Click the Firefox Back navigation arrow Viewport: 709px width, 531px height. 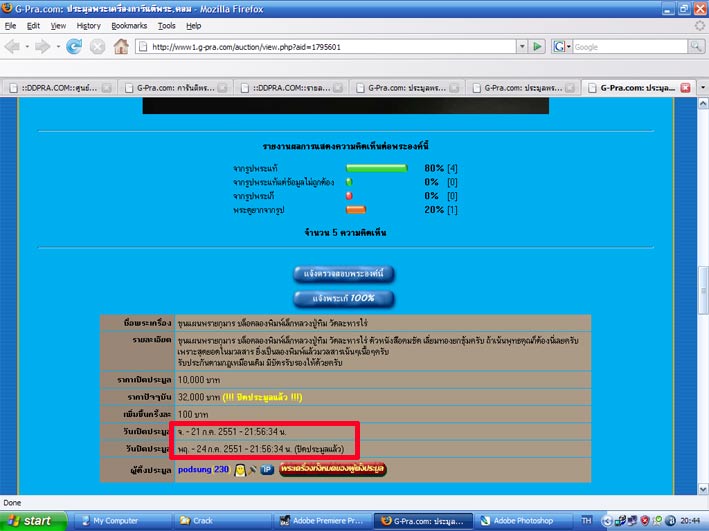coord(15,46)
